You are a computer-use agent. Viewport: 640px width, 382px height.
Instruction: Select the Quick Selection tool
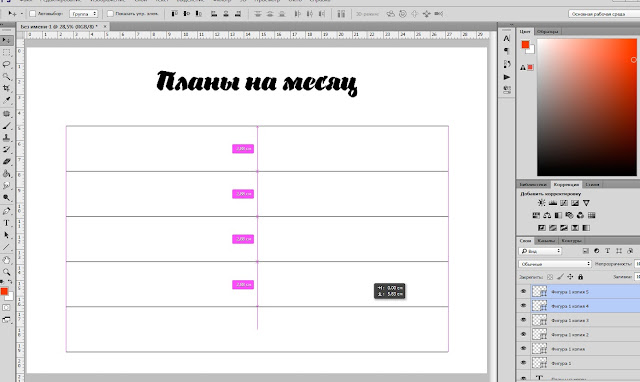click(7, 77)
